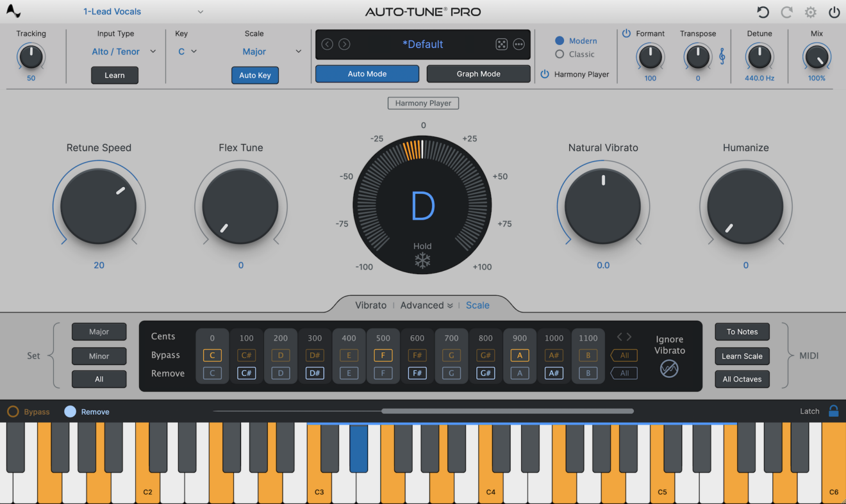
Task: Open the settings gear icon
Action: pos(810,12)
